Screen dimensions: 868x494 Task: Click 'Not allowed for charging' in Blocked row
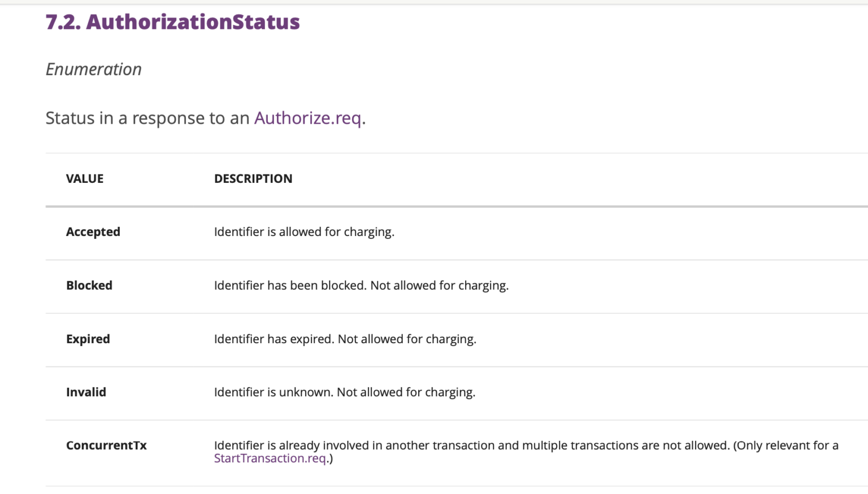pos(439,286)
